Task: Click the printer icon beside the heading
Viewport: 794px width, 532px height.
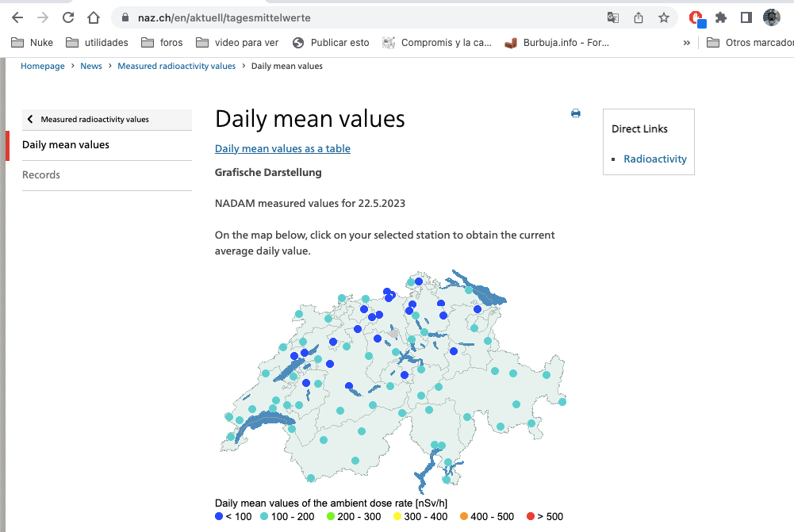Action: (x=576, y=114)
